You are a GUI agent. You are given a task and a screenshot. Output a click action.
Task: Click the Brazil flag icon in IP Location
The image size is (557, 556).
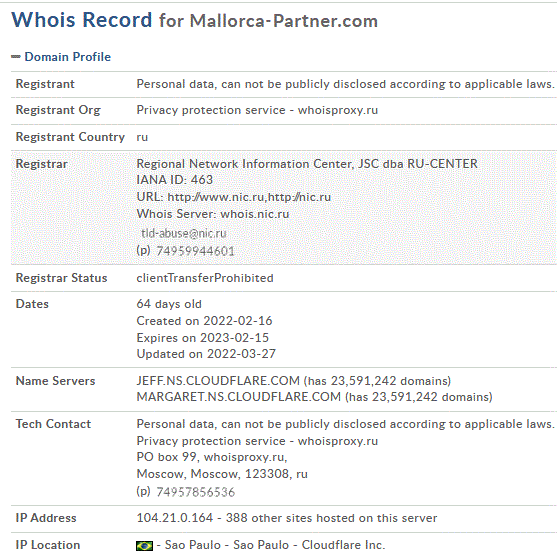(x=145, y=545)
